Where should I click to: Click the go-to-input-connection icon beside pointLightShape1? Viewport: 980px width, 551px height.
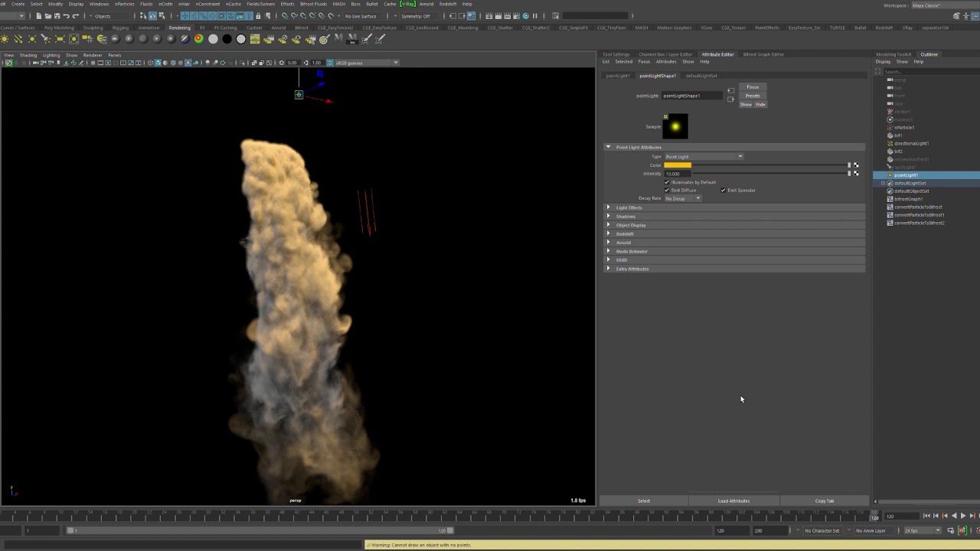(x=730, y=91)
